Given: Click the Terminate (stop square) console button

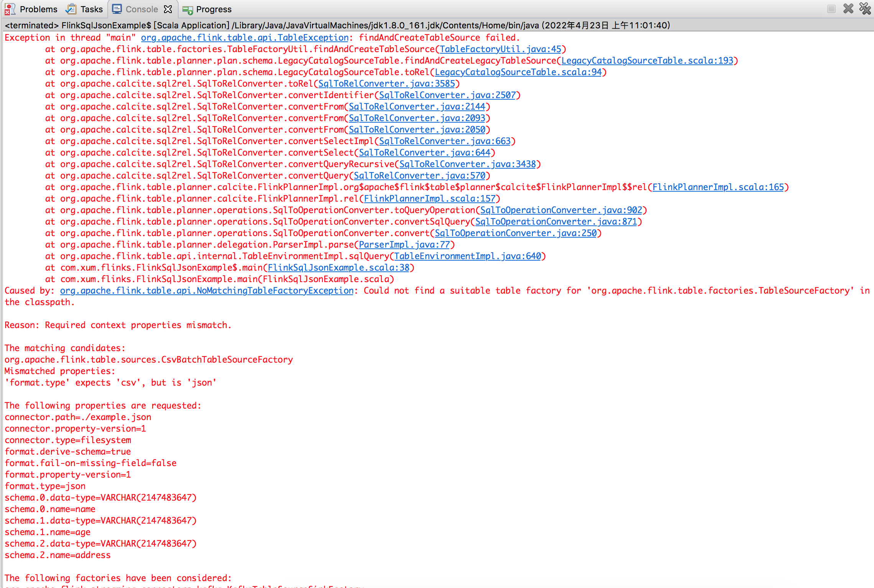Looking at the screenshot, I should (831, 9).
